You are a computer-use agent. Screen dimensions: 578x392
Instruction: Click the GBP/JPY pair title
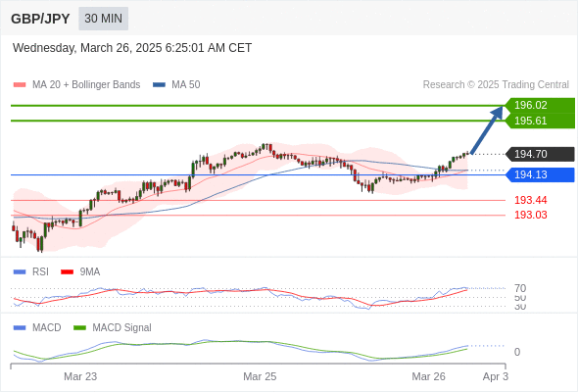click(40, 19)
